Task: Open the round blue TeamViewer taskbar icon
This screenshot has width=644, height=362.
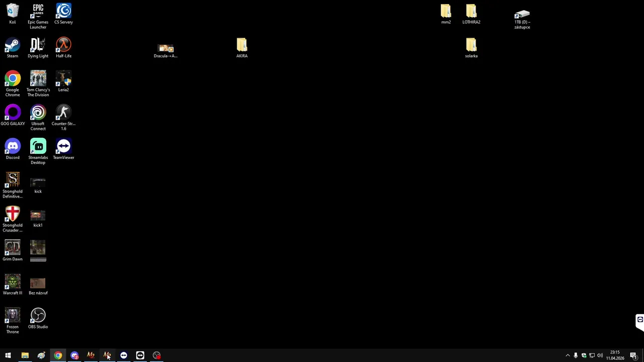Action: [x=124, y=355]
